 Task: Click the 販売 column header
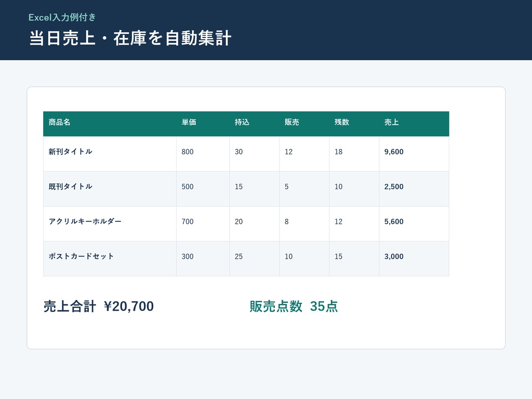coord(304,124)
